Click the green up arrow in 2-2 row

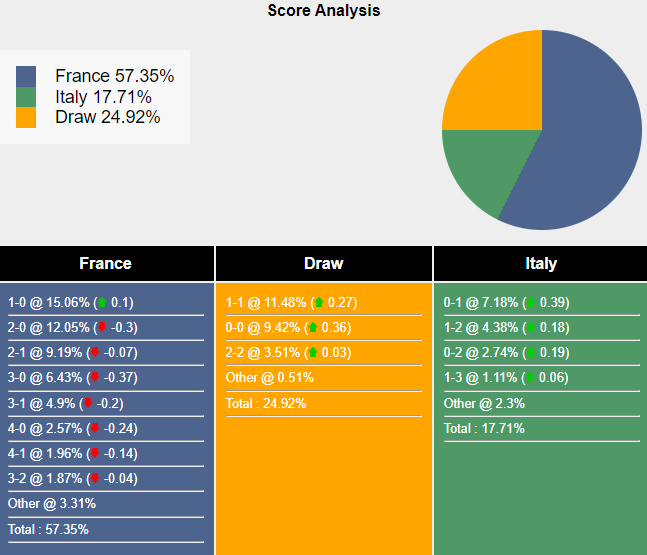pyautogui.click(x=312, y=352)
